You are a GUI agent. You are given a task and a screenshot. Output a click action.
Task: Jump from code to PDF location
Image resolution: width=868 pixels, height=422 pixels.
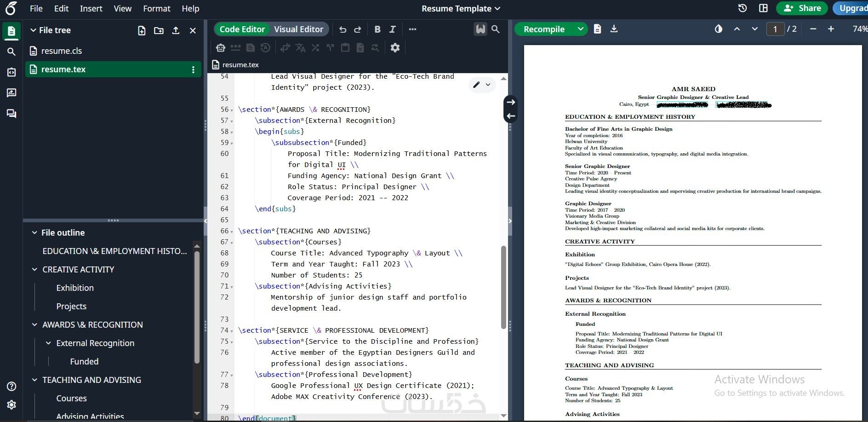pyautogui.click(x=511, y=102)
